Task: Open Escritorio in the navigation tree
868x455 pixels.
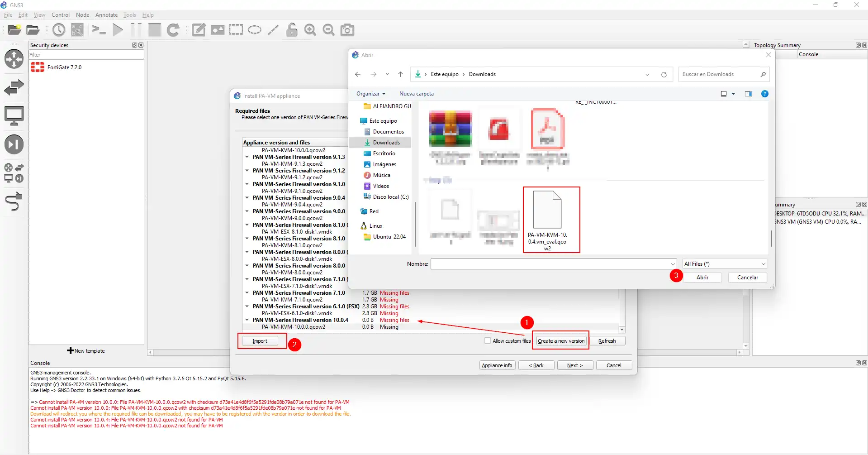Action: 384,153
